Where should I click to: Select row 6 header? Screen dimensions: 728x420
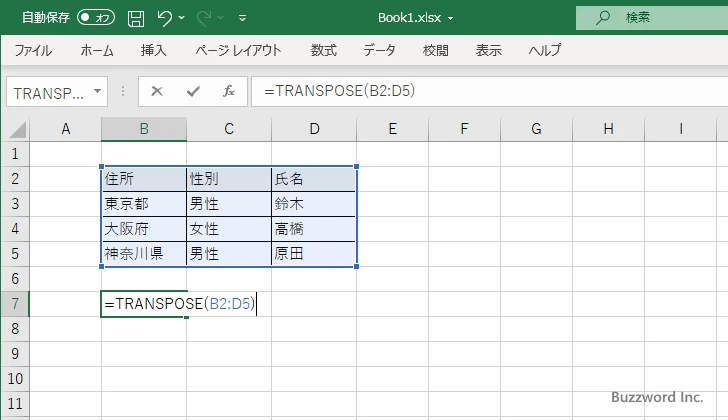pyautogui.click(x=15, y=279)
